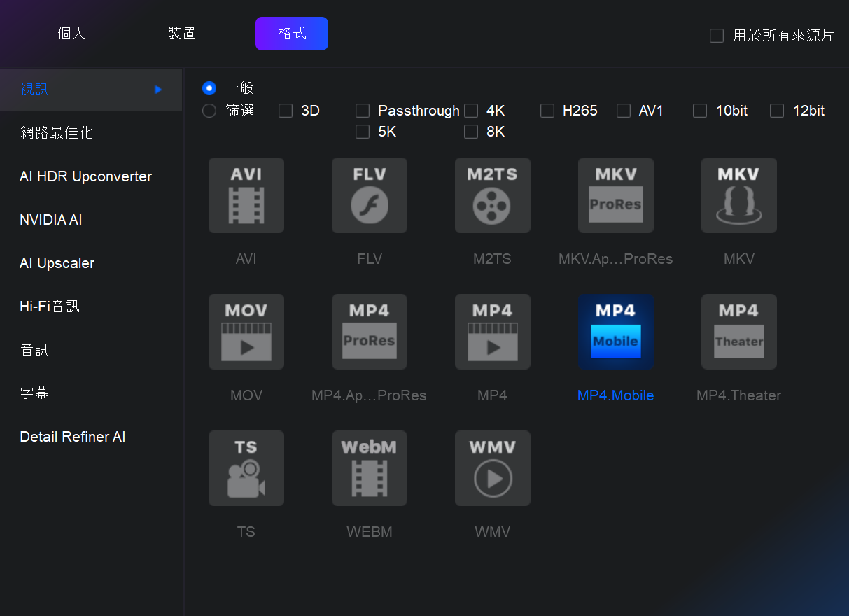Select the MKV Apple ProRes format icon
The height and width of the screenshot is (616, 849).
pyautogui.click(x=616, y=195)
